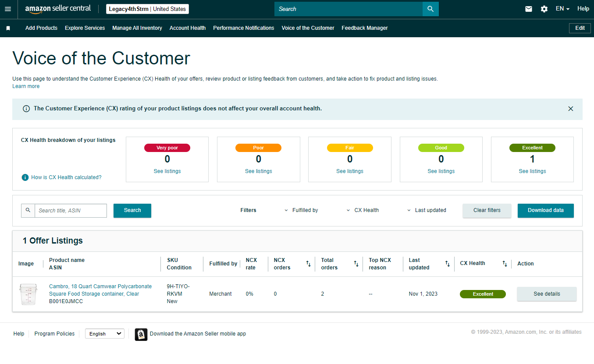
Task: See listings under Poor
Action: pyautogui.click(x=259, y=171)
